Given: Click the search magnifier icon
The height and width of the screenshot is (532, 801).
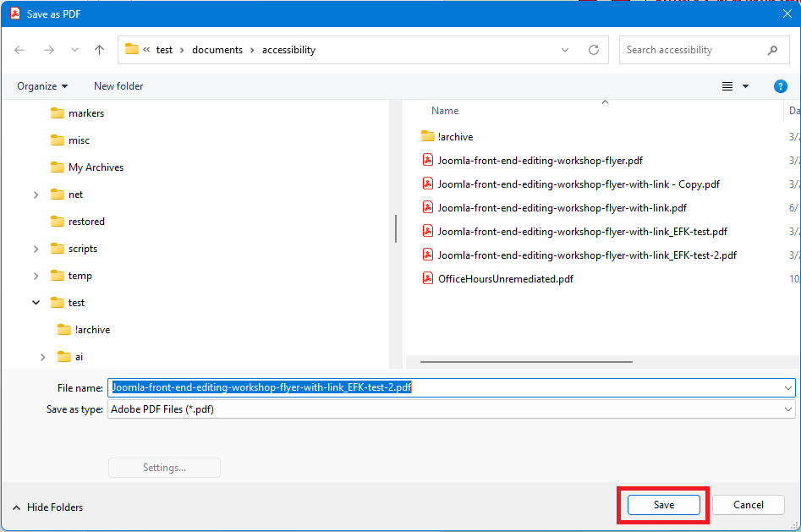Looking at the screenshot, I should [772, 50].
